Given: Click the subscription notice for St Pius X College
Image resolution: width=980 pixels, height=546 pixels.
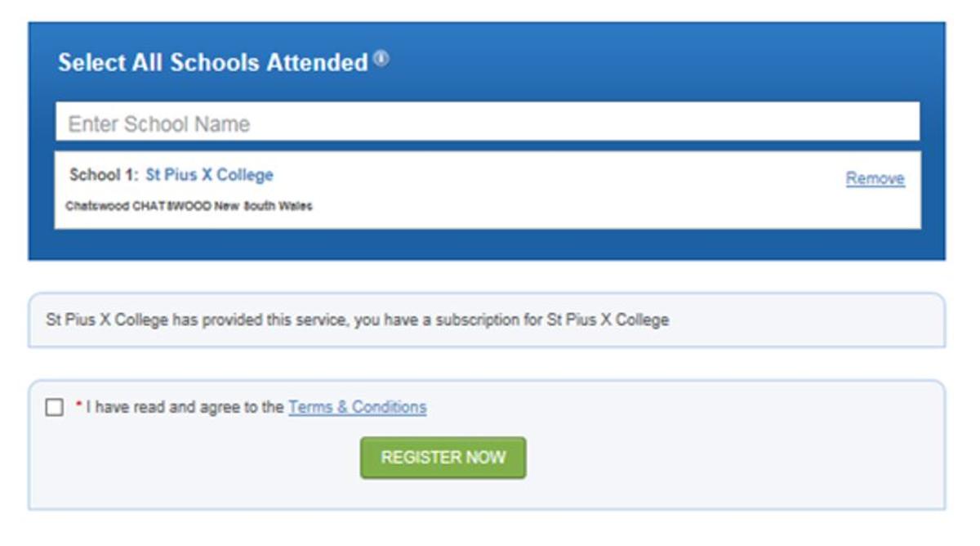Looking at the screenshot, I should 487,320.
